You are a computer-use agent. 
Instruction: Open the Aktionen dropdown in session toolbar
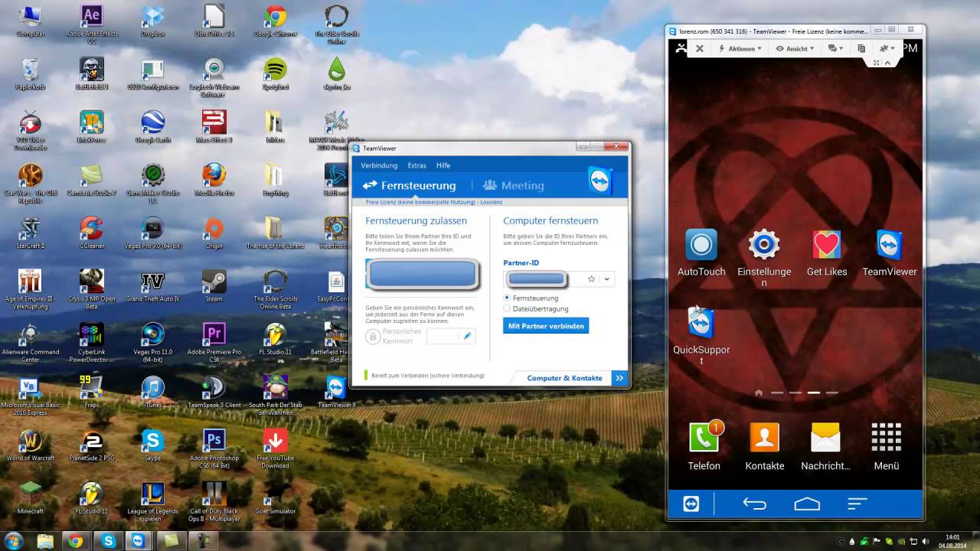740,48
